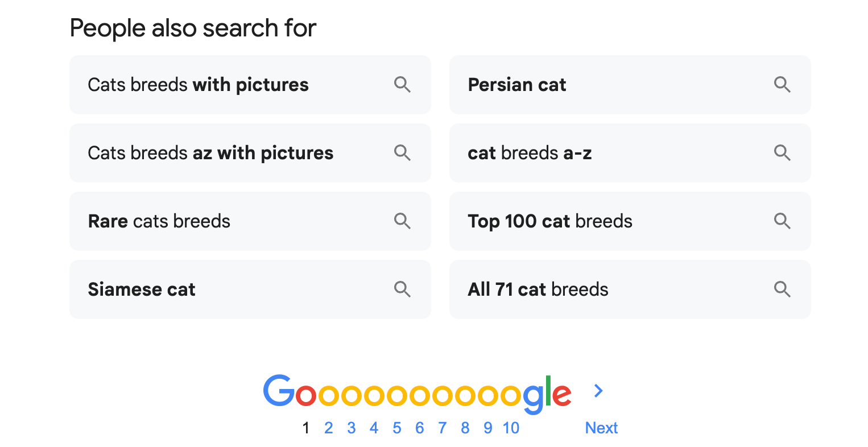Click search icon for 'Cats breeds az with pictures'
The width and height of the screenshot is (868, 447).
pyautogui.click(x=402, y=153)
